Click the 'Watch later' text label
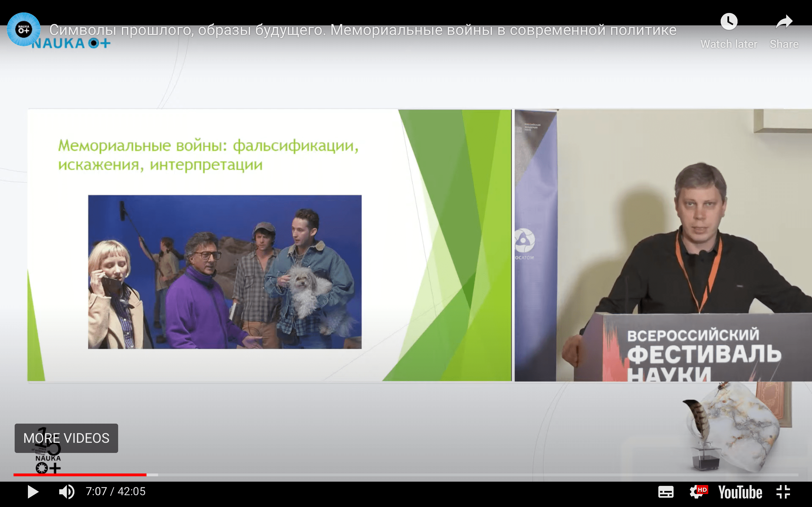 [x=729, y=44]
